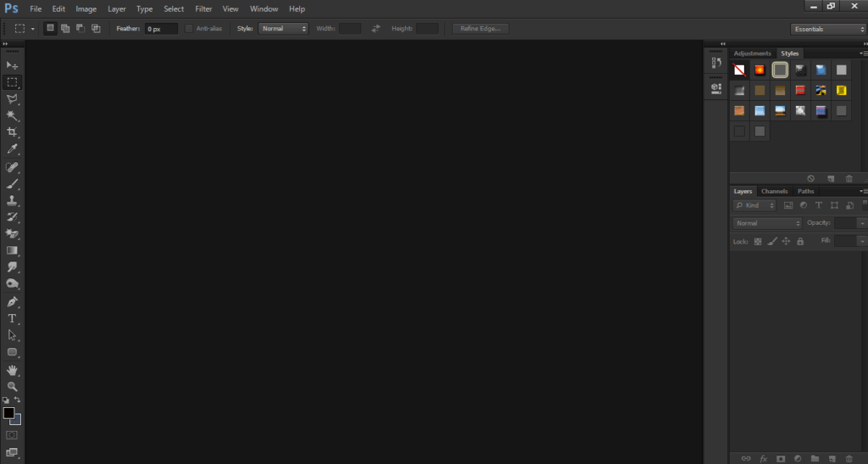Select the Move tool

pos(13,65)
